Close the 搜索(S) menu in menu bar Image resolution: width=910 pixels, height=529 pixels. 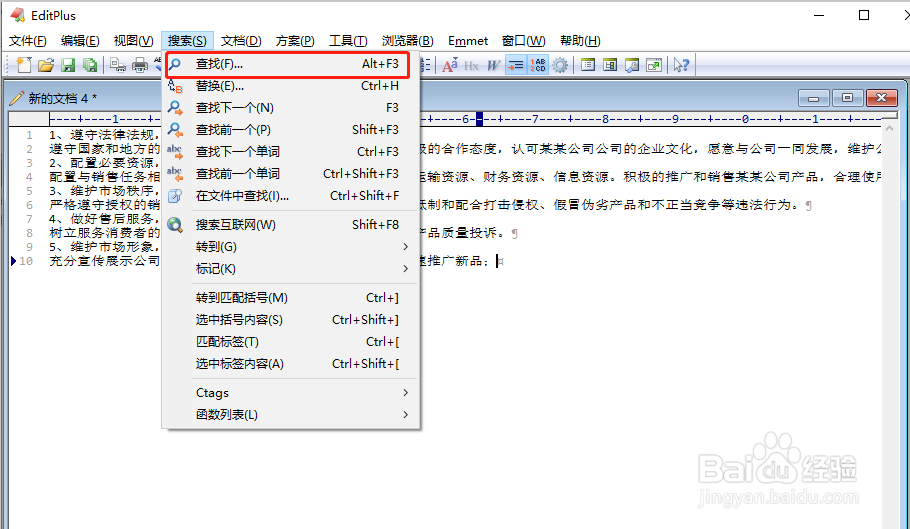pyautogui.click(x=187, y=41)
